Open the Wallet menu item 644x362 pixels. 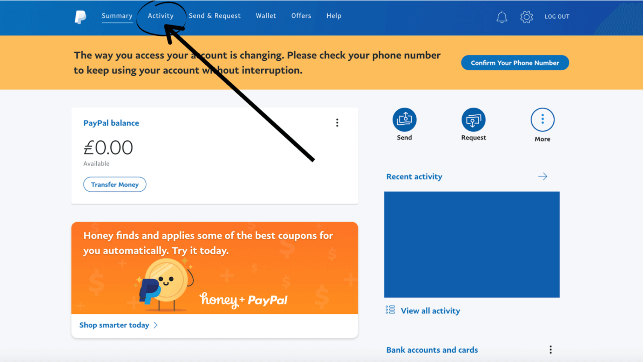(x=266, y=16)
